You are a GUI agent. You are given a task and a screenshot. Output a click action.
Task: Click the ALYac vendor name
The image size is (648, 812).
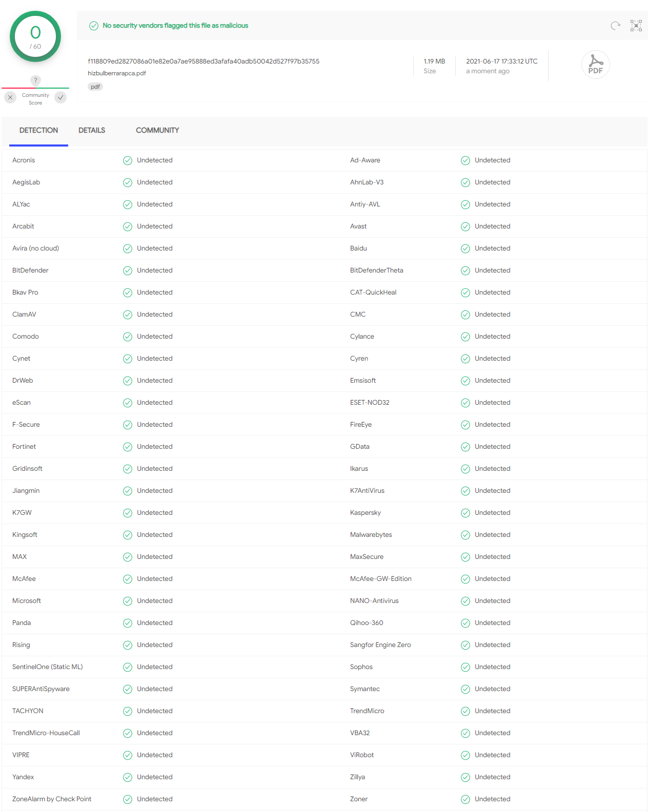21,204
